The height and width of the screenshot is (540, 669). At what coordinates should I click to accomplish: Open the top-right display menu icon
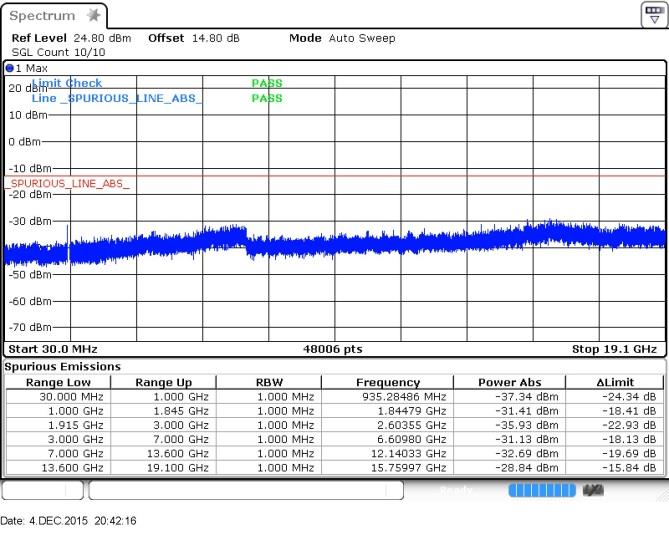(x=654, y=15)
